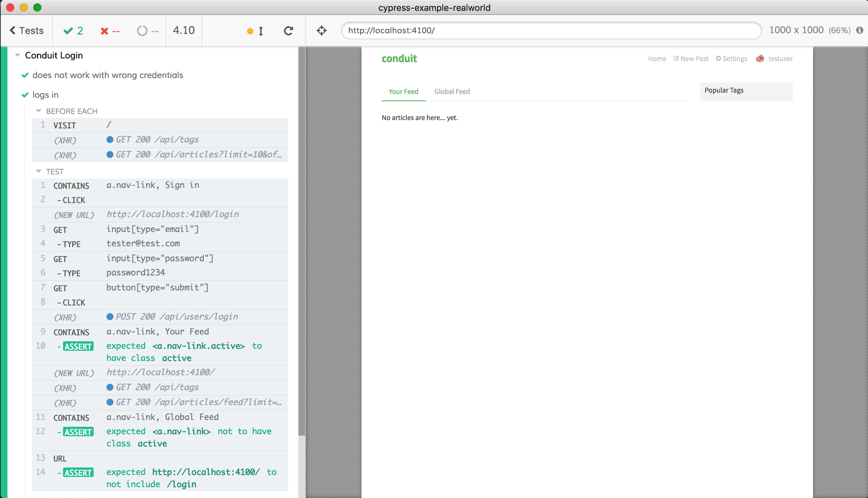Viewport: 868px width, 498px height.
Task: Select the POST 200 /api/users/login XHR entry
Action: (x=176, y=317)
